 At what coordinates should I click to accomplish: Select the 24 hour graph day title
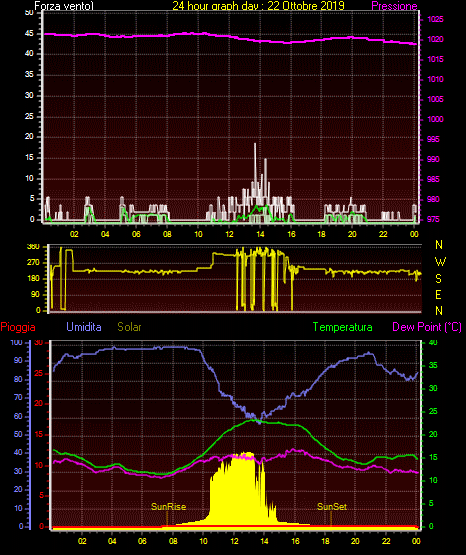click(x=258, y=6)
